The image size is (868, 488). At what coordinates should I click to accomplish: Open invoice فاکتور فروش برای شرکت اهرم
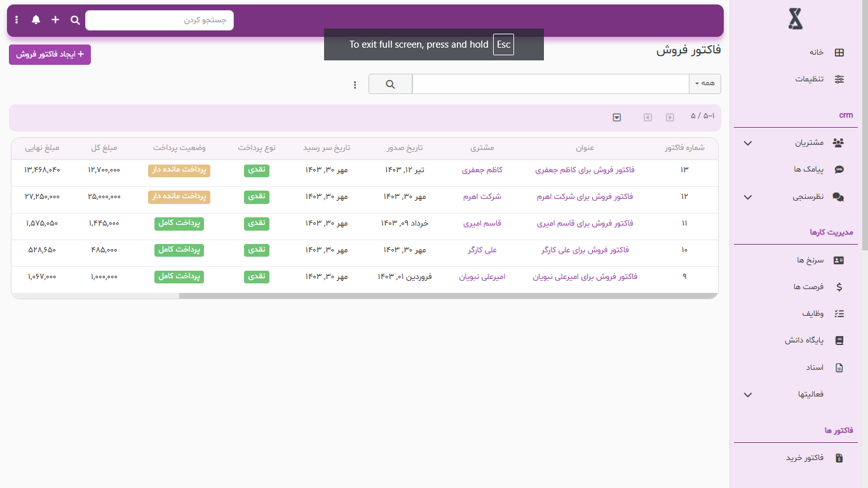click(585, 197)
